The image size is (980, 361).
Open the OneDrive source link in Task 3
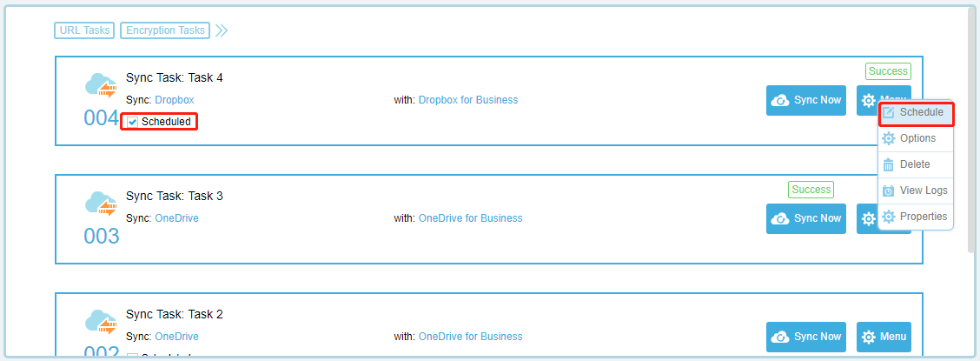(176, 218)
